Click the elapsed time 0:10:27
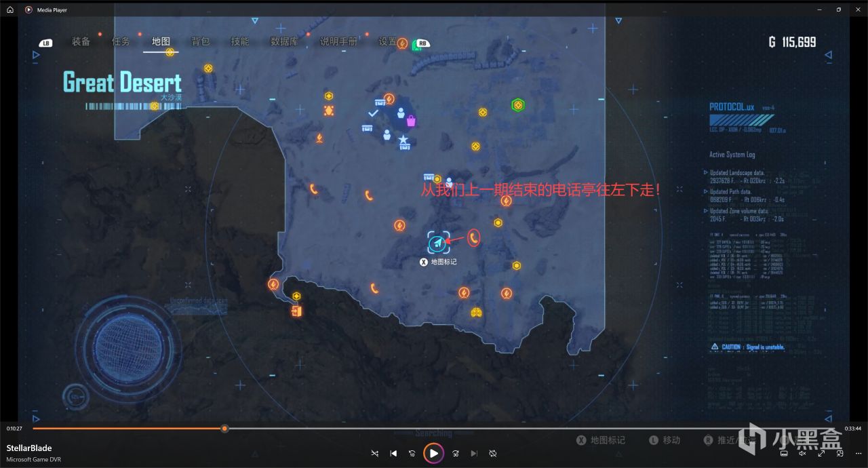Image resolution: width=868 pixels, height=468 pixels. (x=14, y=429)
